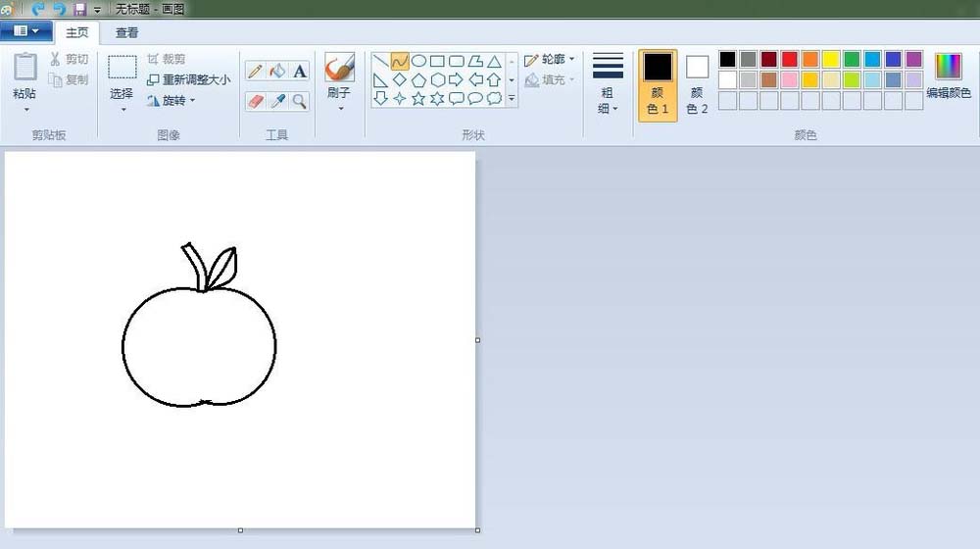
Task: Choose the Polygon shape
Action: [475, 62]
